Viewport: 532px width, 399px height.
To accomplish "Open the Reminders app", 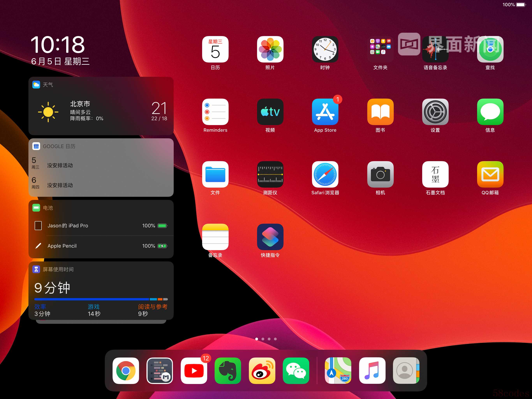I will (215, 112).
